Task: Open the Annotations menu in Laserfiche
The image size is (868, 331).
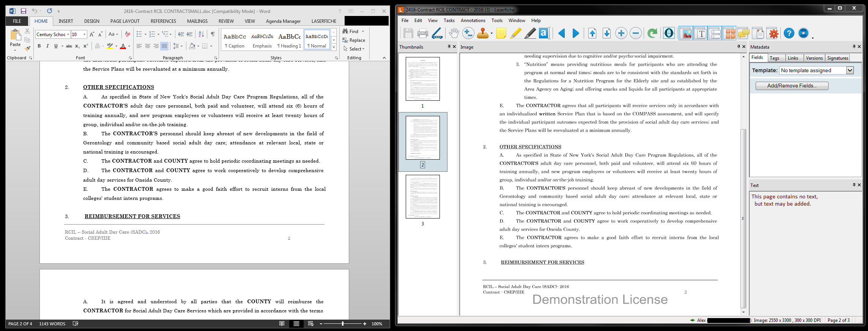Action: 473,21
